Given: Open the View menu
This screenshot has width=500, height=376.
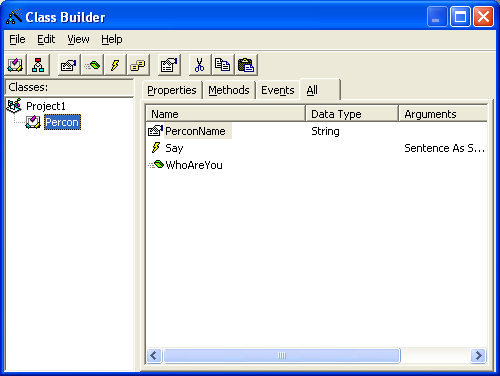Looking at the screenshot, I should [x=78, y=40].
